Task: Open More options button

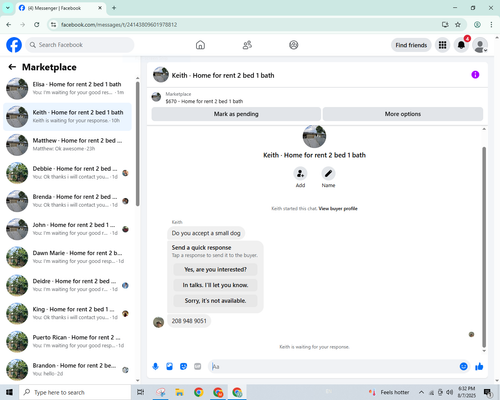Action: 403,114
